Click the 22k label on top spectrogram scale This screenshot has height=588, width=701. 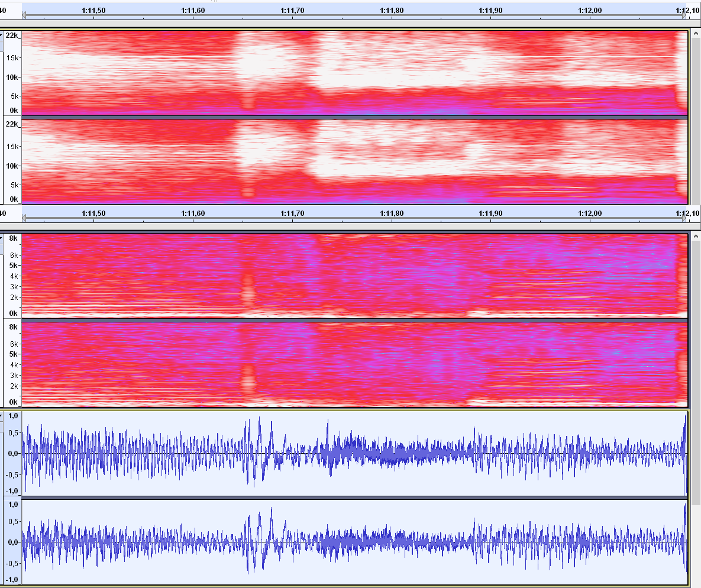pyautogui.click(x=12, y=35)
